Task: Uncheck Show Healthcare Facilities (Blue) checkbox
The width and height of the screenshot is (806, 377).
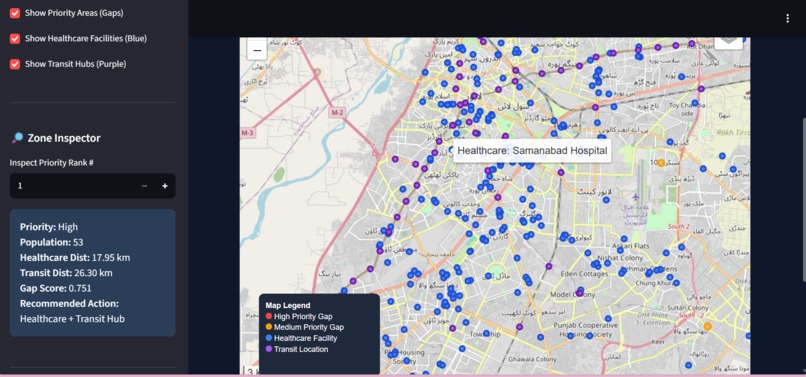Action: pos(15,39)
